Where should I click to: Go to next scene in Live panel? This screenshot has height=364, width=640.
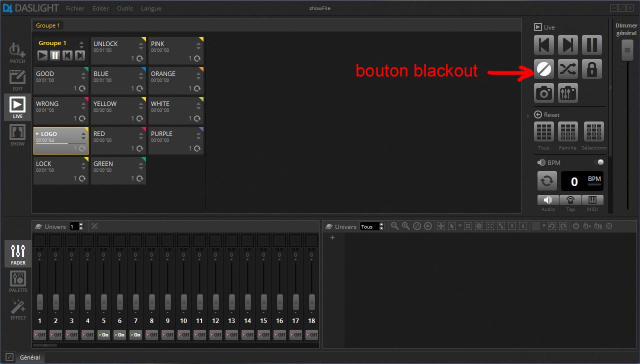click(x=567, y=45)
